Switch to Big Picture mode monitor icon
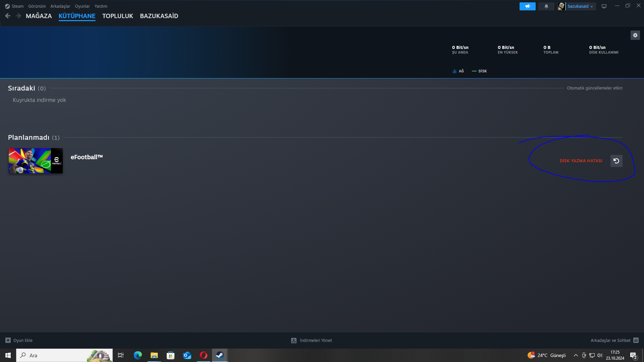 coord(604,6)
